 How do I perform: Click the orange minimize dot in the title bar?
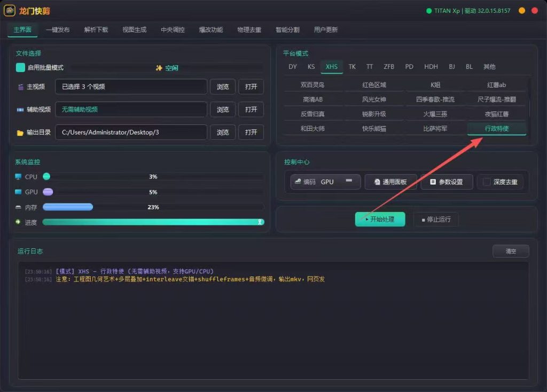point(522,11)
